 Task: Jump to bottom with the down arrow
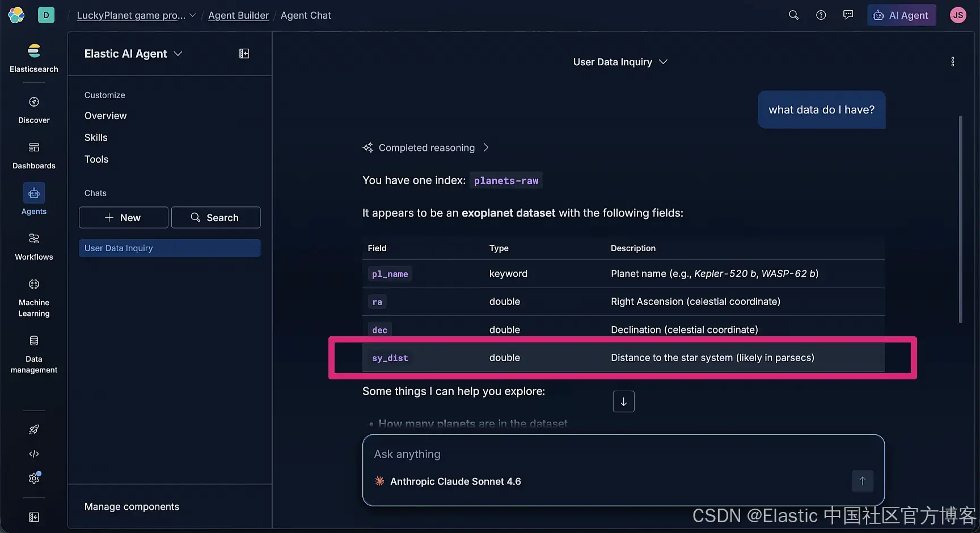[x=623, y=401]
